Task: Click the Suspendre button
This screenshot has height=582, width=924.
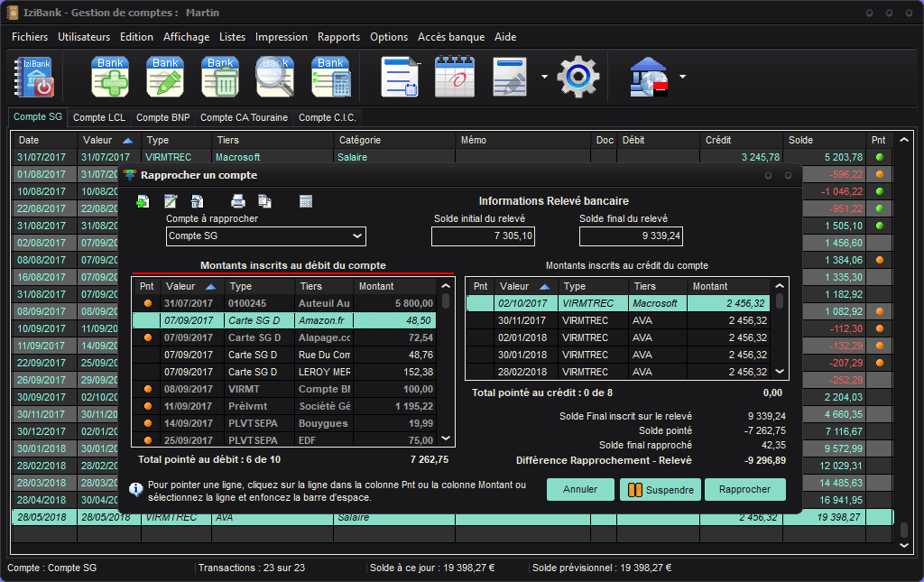Action: tap(661, 490)
